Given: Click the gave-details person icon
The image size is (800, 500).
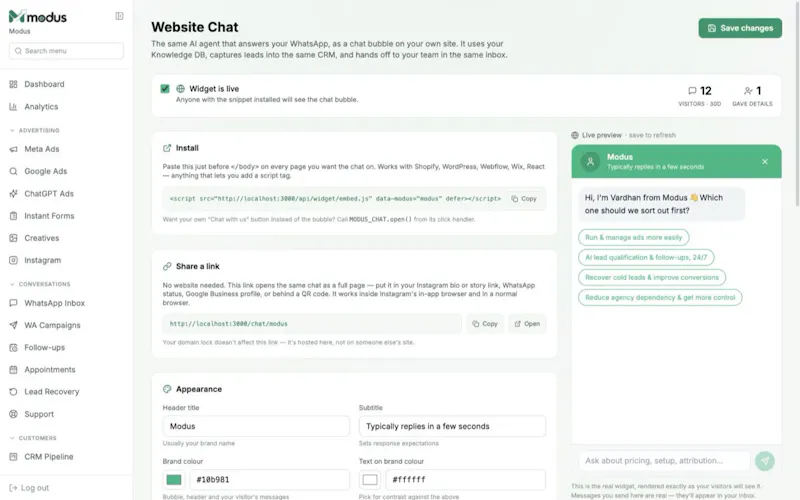Looking at the screenshot, I should [x=747, y=91].
